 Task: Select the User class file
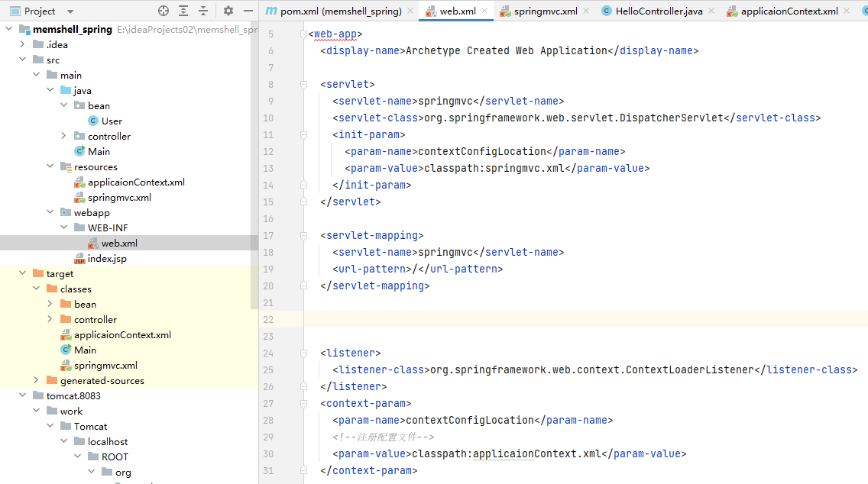click(x=112, y=121)
